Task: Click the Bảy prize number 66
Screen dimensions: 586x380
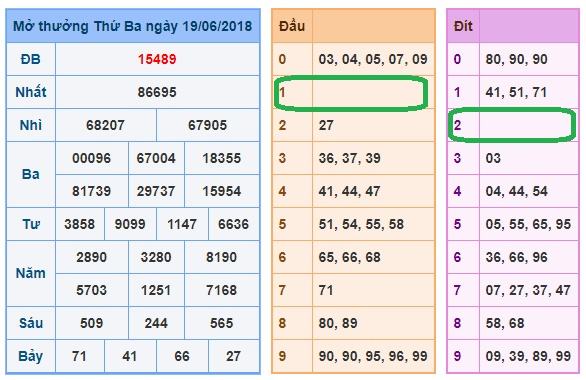Action: tap(182, 356)
